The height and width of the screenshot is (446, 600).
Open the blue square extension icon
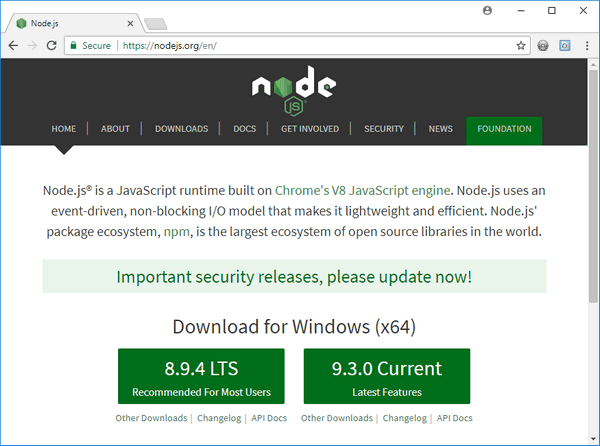pyautogui.click(x=565, y=46)
